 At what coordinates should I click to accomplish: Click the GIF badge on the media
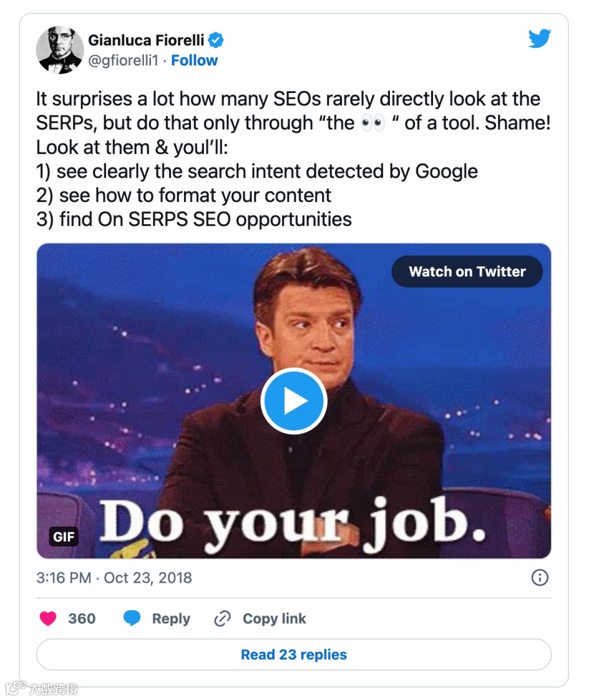[x=64, y=536]
